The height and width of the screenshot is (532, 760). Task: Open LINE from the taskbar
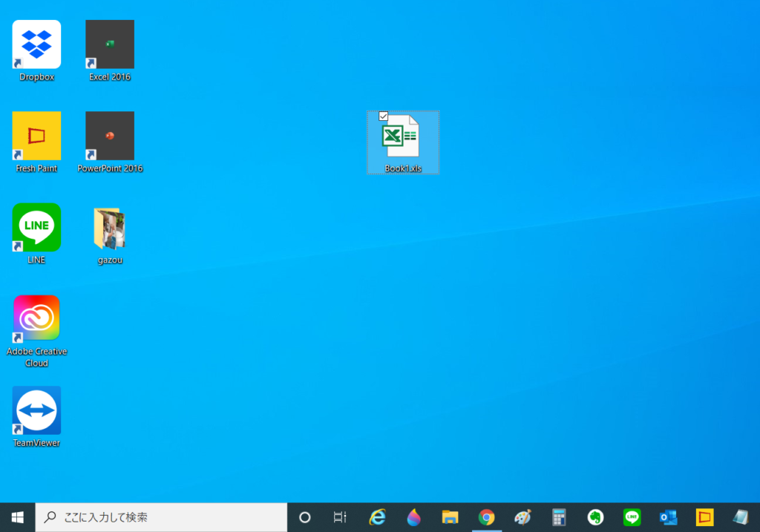point(631,517)
